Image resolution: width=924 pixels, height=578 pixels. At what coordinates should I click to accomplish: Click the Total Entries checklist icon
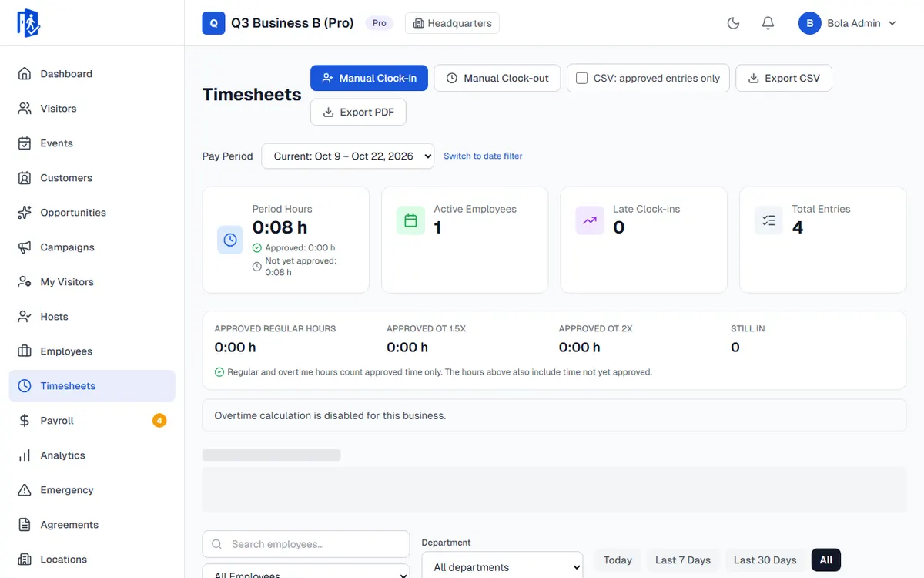tap(768, 220)
